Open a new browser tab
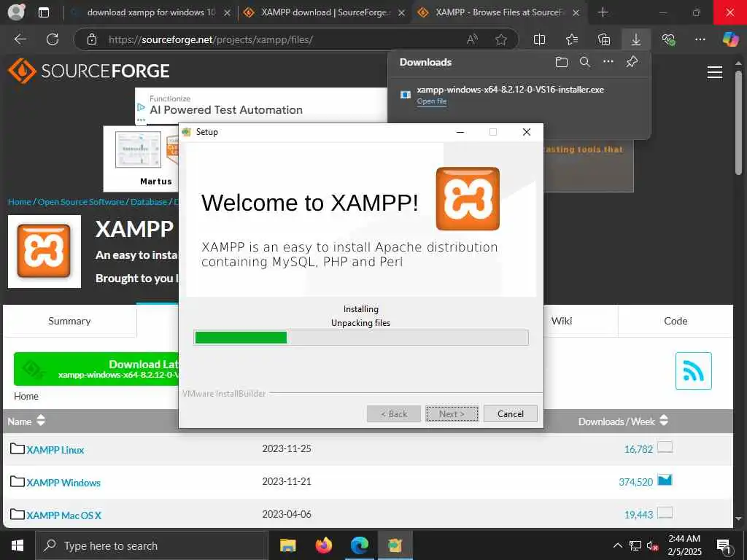The height and width of the screenshot is (560, 747). [603, 12]
